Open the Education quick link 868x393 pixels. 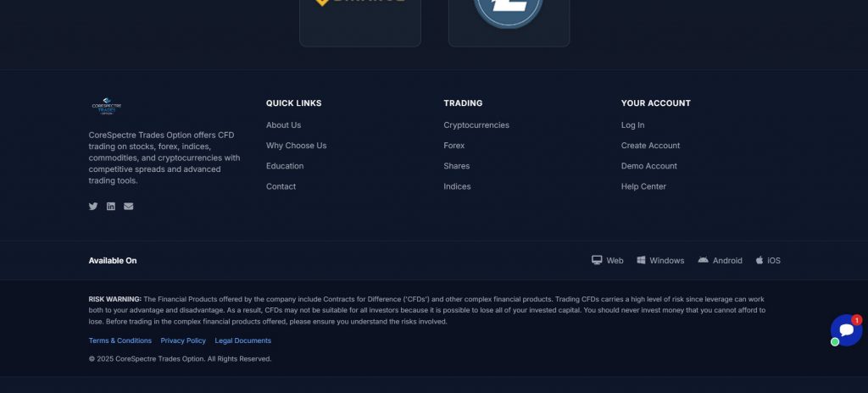click(285, 166)
